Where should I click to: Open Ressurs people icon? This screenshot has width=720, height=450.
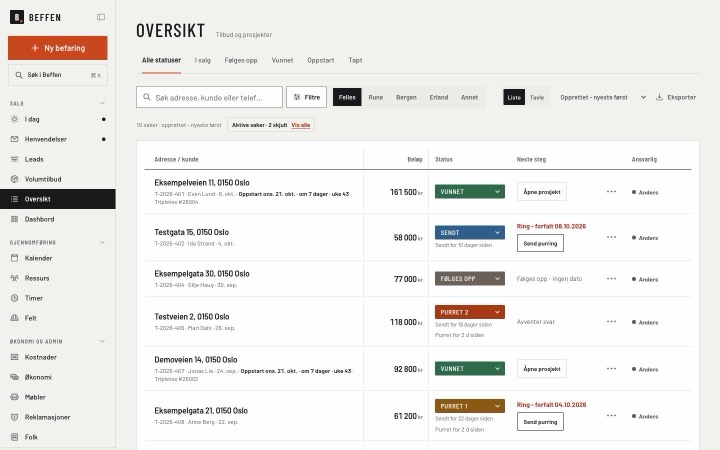15,278
